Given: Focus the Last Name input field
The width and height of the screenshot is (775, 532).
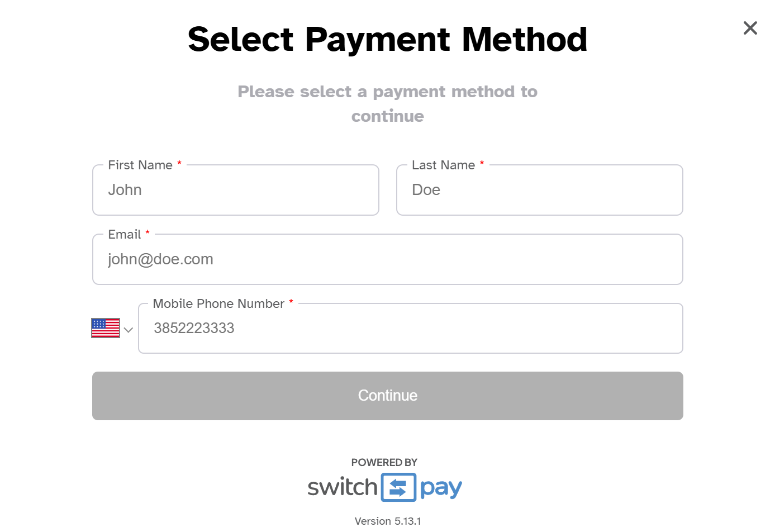Looking at the screenshot, I should click(540, 190).
